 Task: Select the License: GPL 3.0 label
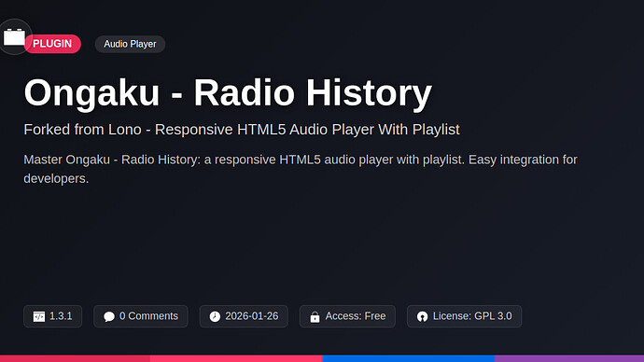tap(472, 316)
